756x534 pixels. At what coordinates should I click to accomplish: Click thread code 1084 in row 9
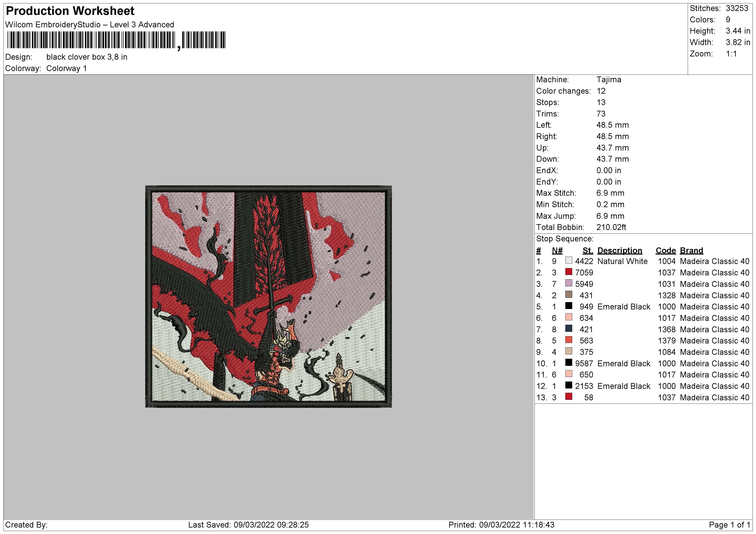tap(667, 352)
